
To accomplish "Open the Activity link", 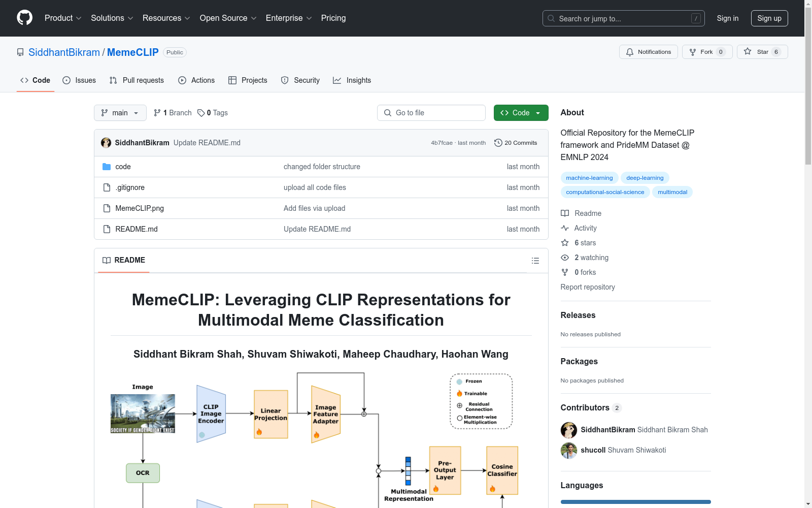I will point(579,228).
